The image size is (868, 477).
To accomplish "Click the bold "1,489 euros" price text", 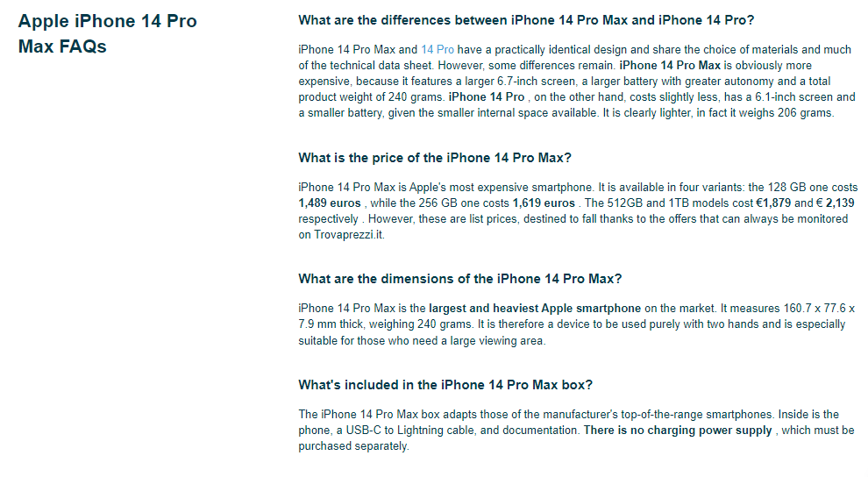I will 330,203.
